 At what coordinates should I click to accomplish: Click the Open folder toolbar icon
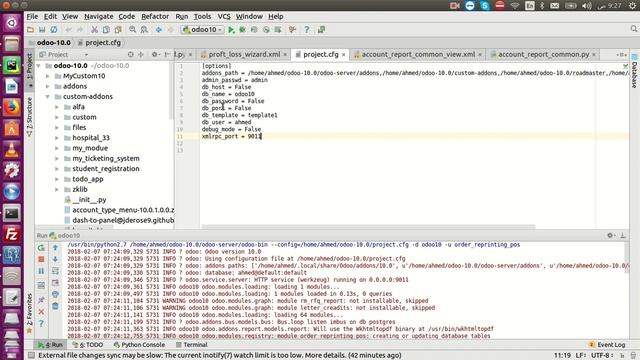30,29
